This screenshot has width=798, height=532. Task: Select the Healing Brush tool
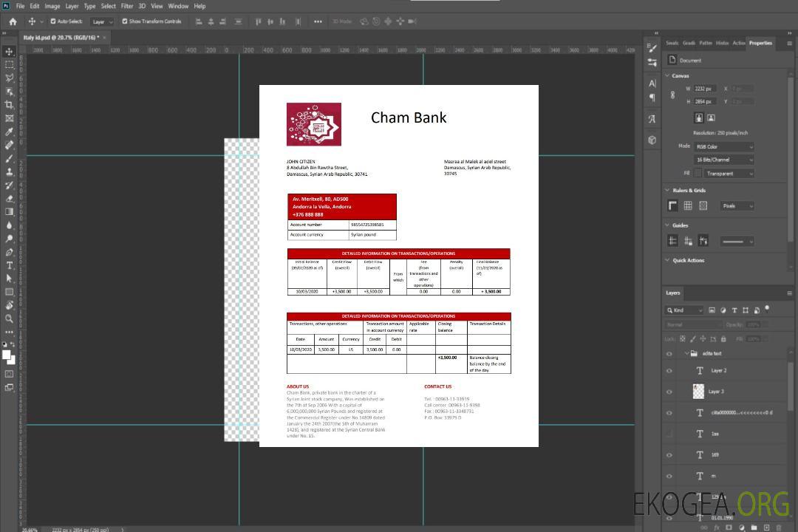[x=9, y=145]
